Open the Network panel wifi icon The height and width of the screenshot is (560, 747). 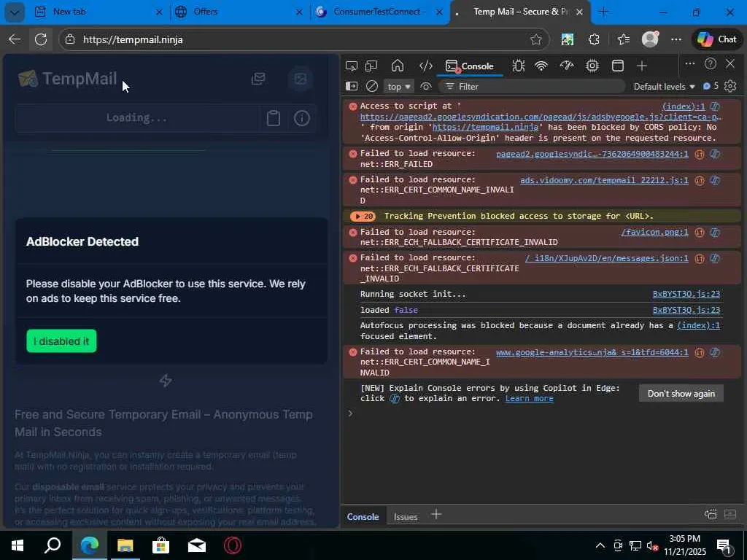pyautogui.click(x=541, y=66)
